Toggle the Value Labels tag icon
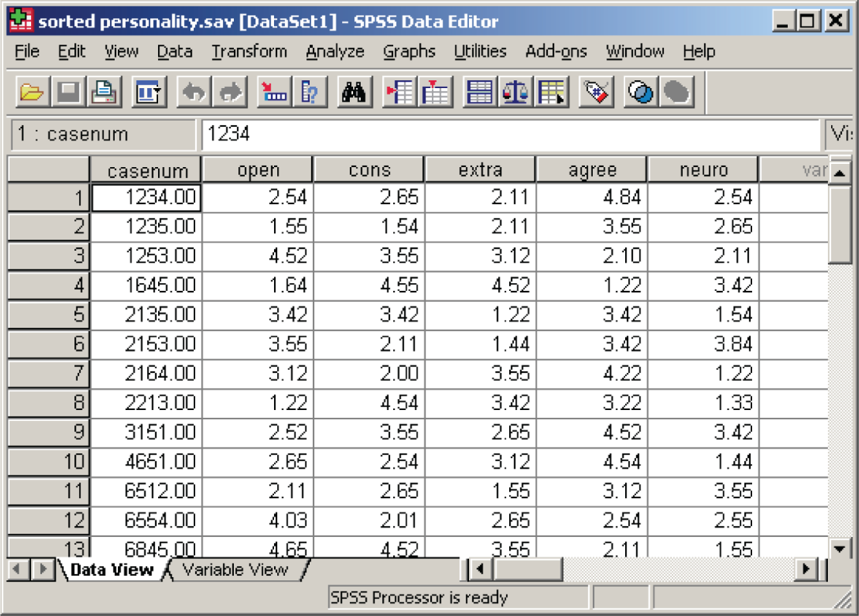 point(597,92)
